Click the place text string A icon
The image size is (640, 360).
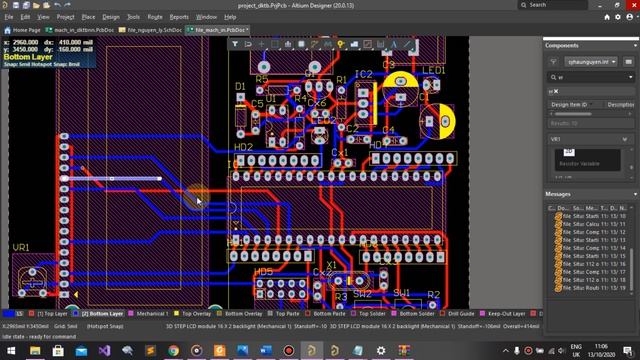(394, 44)
